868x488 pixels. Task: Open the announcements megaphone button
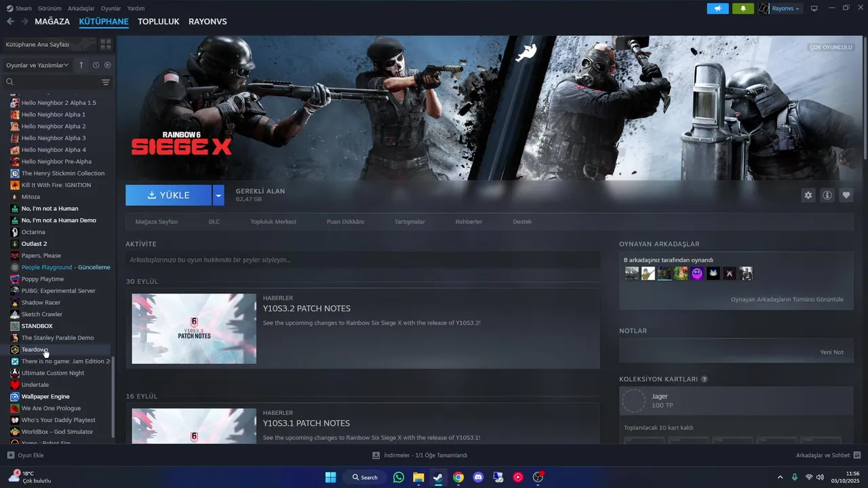coord(717,8)
